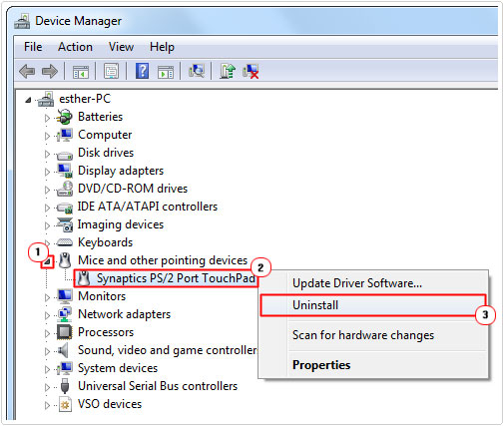Click the Forward arrow toolbar icon
Image resolution: width=504 pixels, height=426 pixels.
pos(50,71)
